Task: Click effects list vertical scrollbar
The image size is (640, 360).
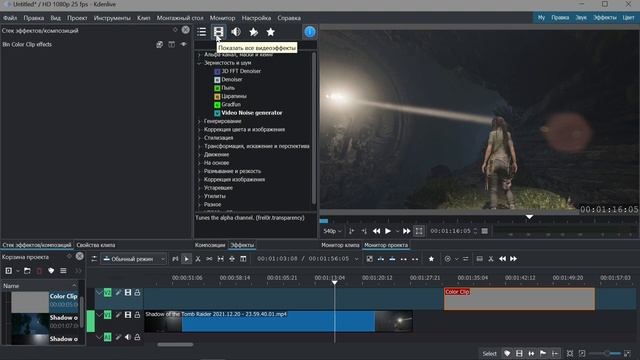Action: (x=313, y=129)
